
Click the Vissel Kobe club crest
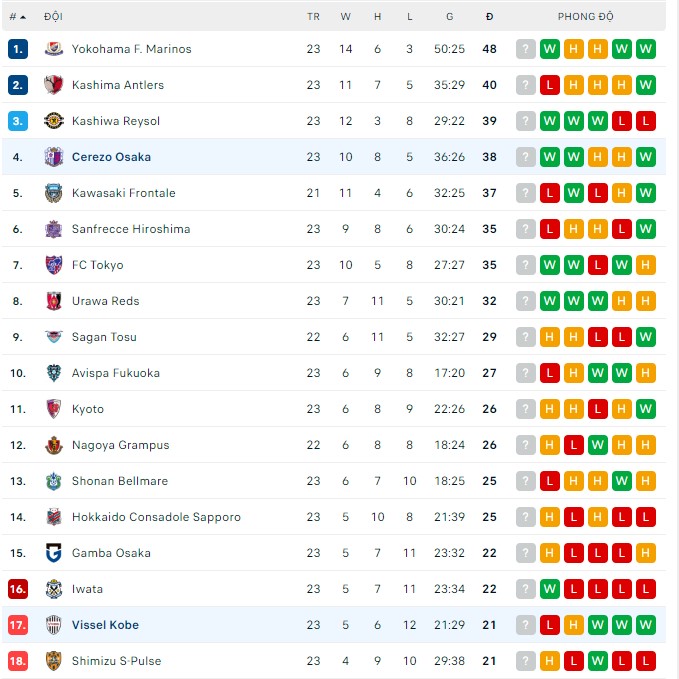pyautogui.click(x=54, y=625)
